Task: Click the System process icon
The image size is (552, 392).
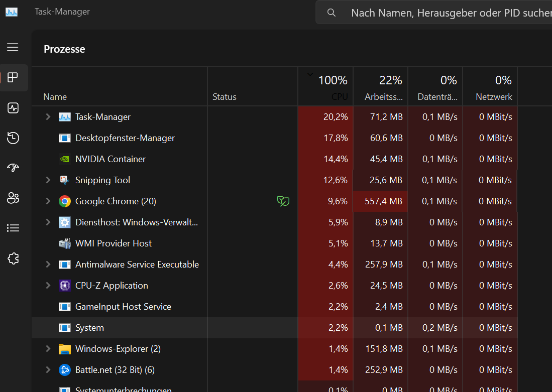Action: [65, 328]
